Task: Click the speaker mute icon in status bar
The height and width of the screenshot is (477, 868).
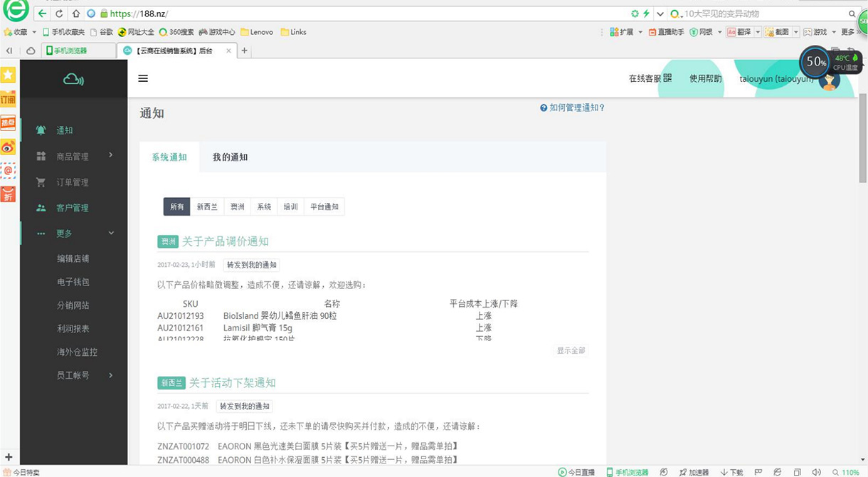Action: click(x=816, y=472)
